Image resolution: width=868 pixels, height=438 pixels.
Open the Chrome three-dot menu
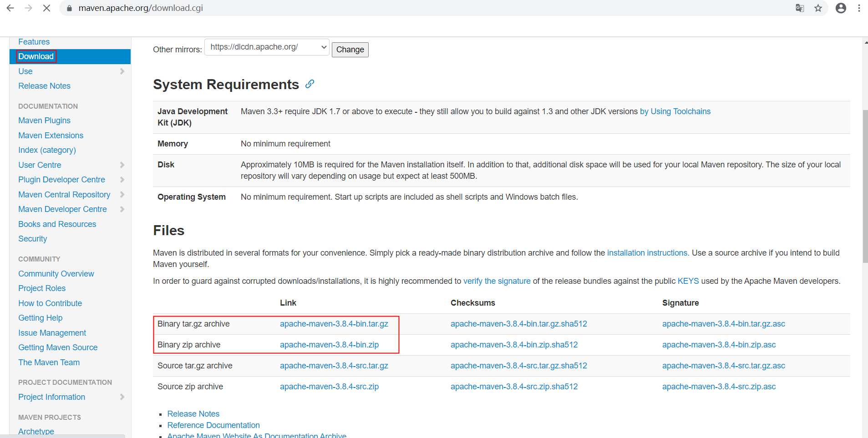pyautogui.click(x=859, y=8)
